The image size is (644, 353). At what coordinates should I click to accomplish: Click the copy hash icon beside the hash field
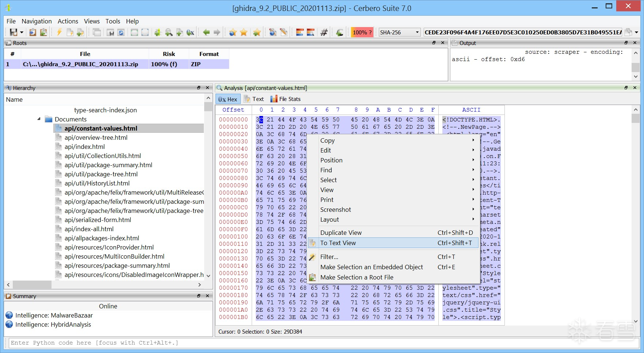[628, 33]
